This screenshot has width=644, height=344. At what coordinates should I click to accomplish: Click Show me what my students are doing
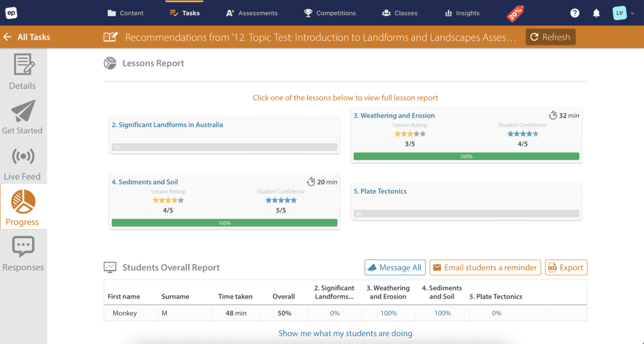(x=345, y=333)
